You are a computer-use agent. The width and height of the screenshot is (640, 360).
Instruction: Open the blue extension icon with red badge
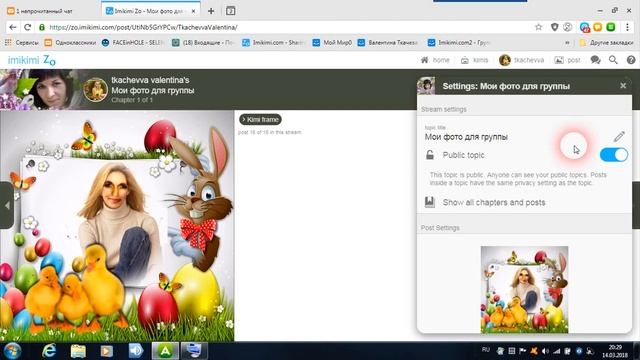584,27
